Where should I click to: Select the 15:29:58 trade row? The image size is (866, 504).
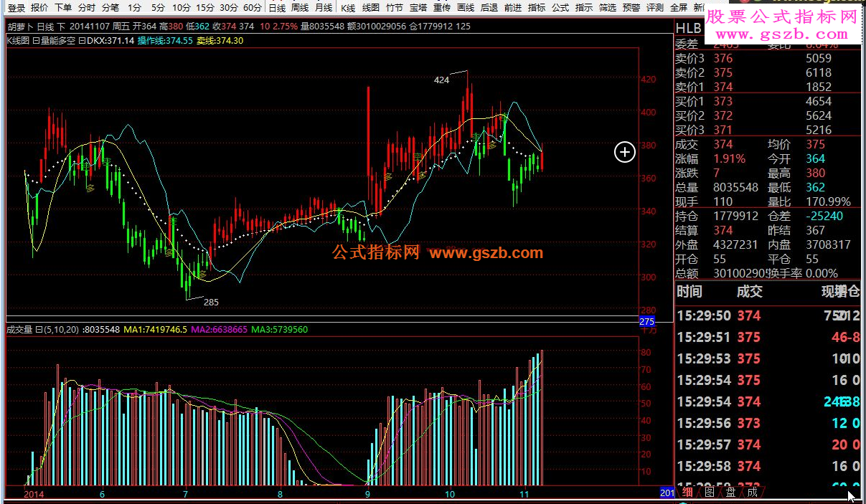pyautogui.click(x=767, y=466)
